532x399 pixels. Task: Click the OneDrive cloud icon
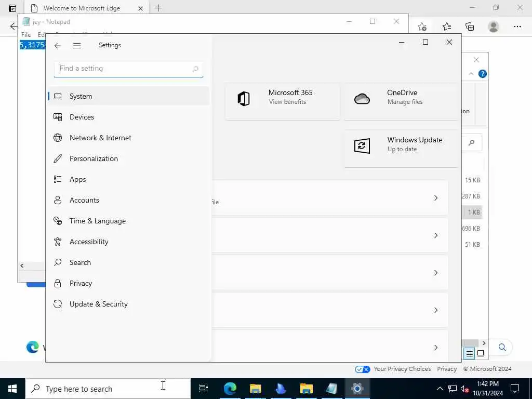click(x=362, y=99)
